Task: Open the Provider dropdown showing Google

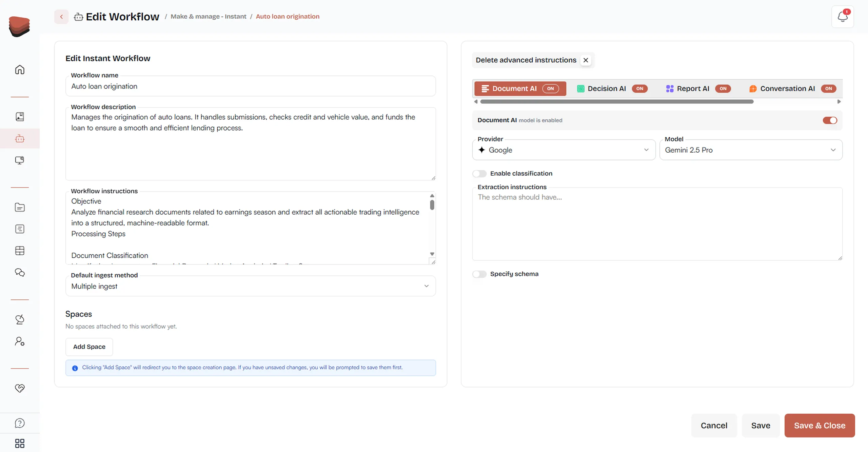Action: coord(564,150)
